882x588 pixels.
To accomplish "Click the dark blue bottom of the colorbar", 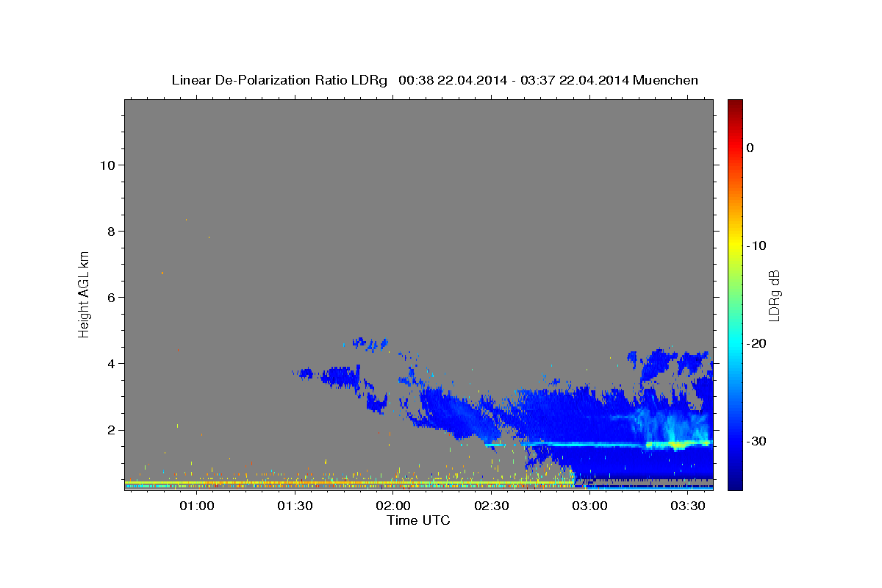I will pos(735,484).
